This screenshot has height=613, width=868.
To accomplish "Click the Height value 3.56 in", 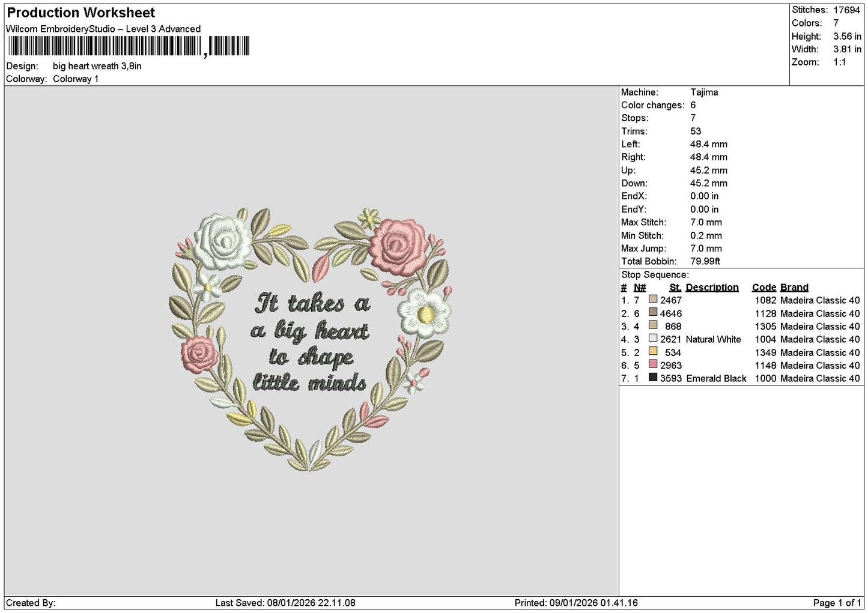I will pyautogui.click(x=847, y=36).
